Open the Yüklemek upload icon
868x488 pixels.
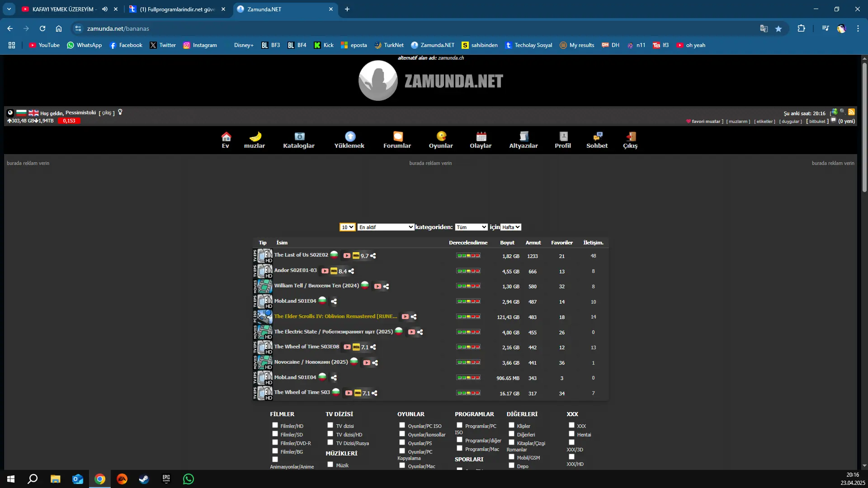click(350, 136)
